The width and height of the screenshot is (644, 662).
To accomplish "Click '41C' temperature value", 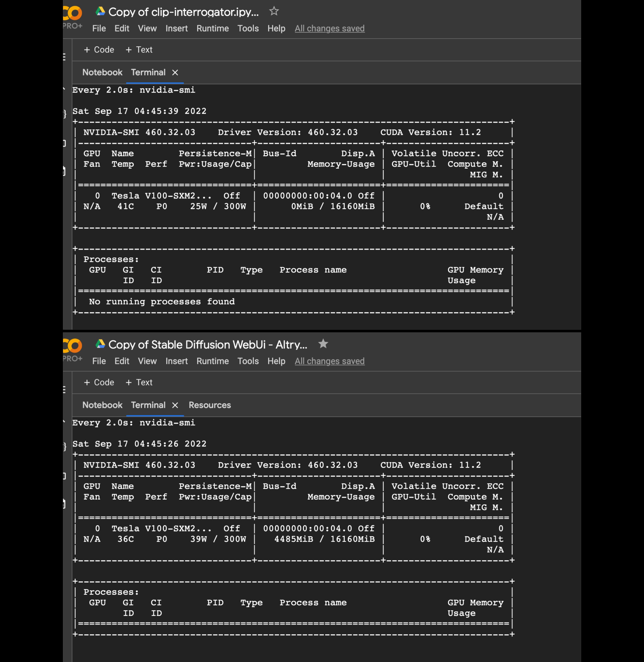I will (125, 206).
